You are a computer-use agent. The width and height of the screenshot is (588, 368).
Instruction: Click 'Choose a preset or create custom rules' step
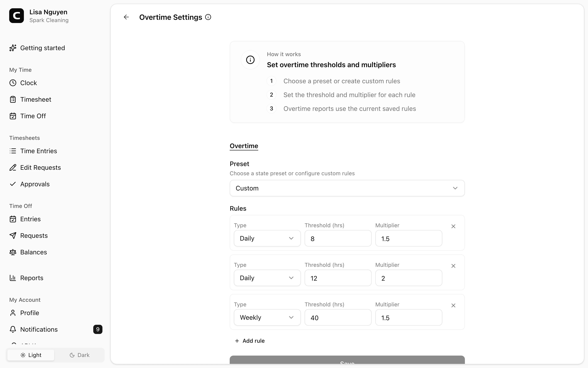pyautogui.click(x=342, y=81)
